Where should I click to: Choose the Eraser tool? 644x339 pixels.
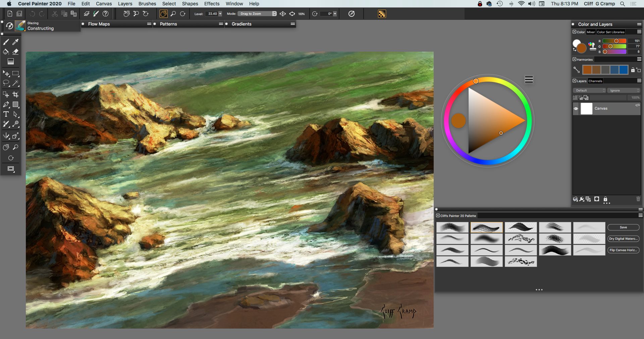(15, 52)
